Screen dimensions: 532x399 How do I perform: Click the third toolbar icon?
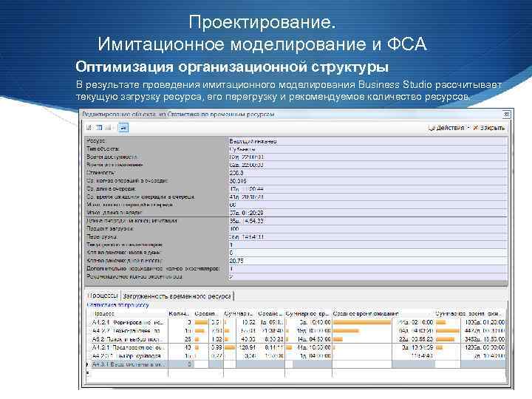tap(108, 128)
